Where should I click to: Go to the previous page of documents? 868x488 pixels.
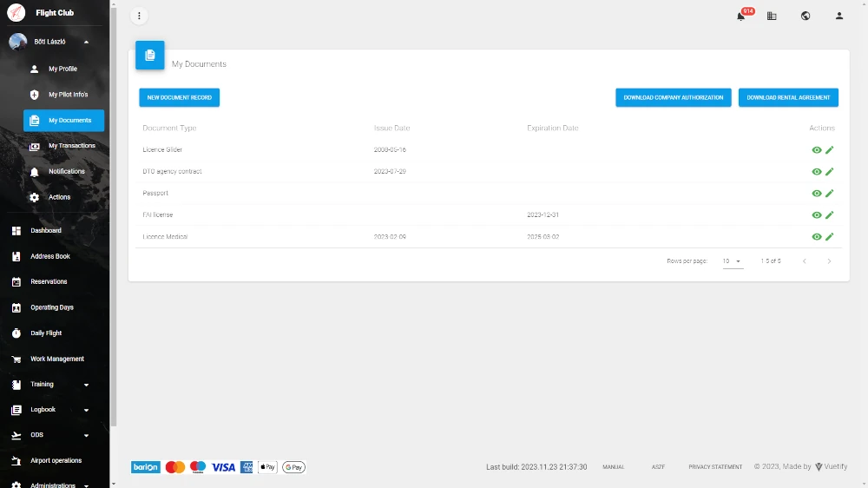(805, 260)
